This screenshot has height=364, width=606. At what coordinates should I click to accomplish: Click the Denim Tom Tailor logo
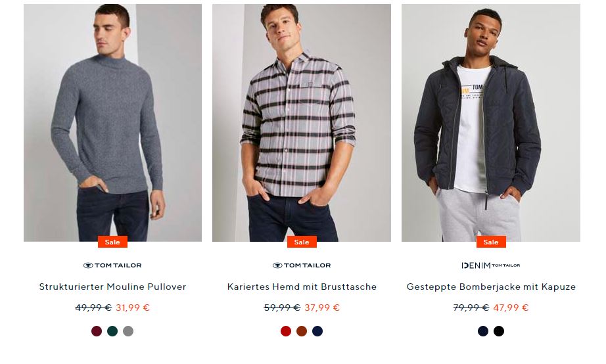click(490, 265)
